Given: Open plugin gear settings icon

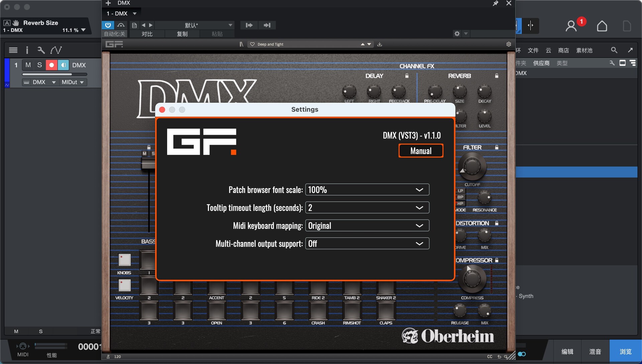Looking at the screenshot, I should (509, 44).
